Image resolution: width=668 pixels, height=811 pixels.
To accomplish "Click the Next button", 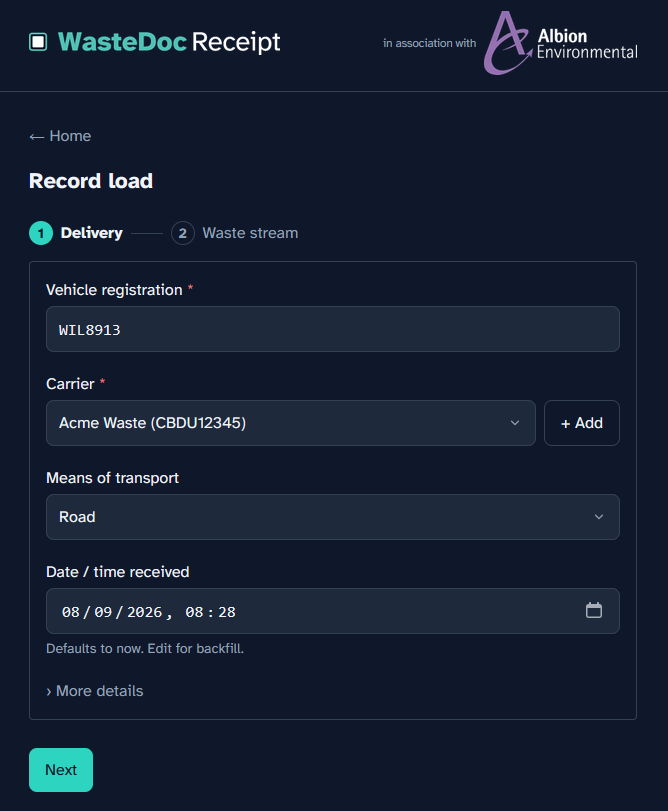I will (61, 770).
